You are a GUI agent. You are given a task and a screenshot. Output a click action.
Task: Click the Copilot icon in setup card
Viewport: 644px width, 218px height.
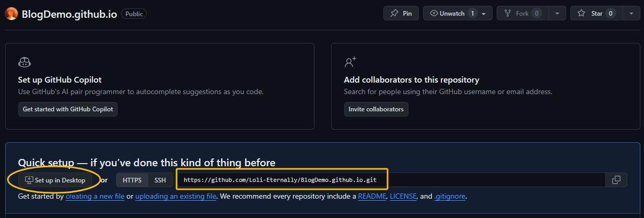point(24,63)
